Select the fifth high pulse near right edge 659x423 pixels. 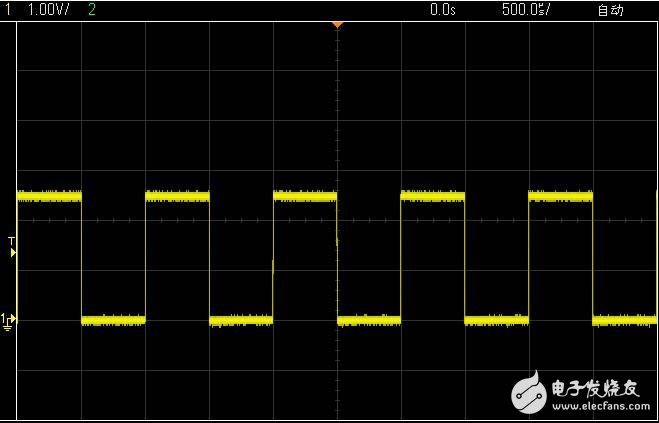[x=560, y=196]
